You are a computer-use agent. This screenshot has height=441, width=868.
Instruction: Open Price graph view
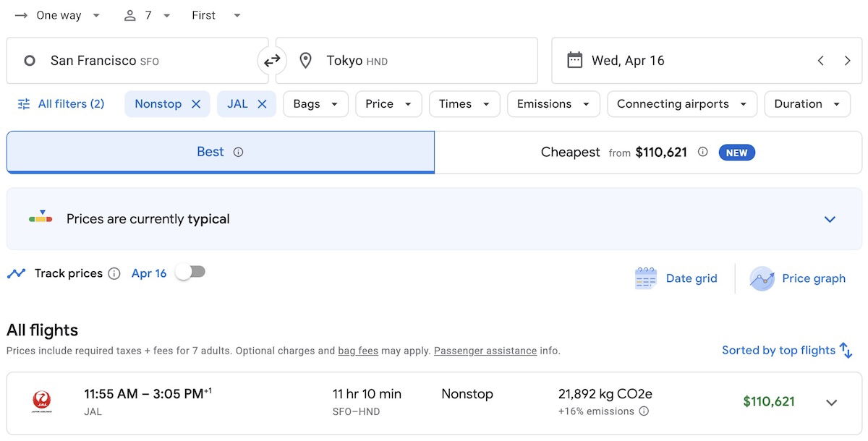tap(797, 278)
